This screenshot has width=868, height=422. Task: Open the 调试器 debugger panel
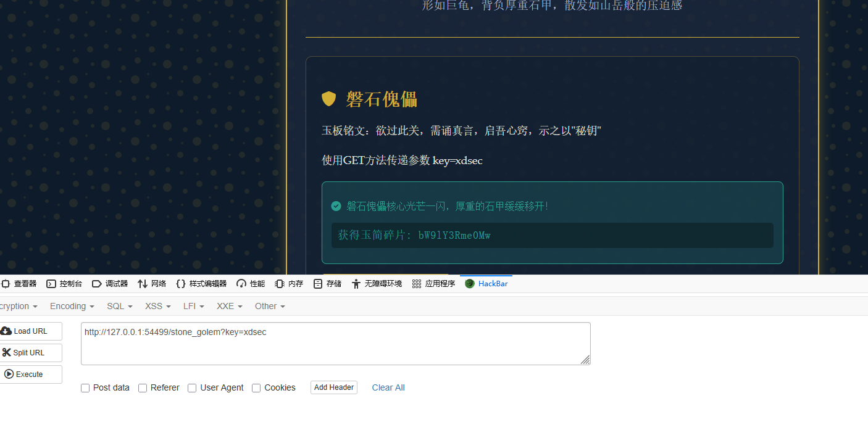pyautogui.click(x=110, y=284)
